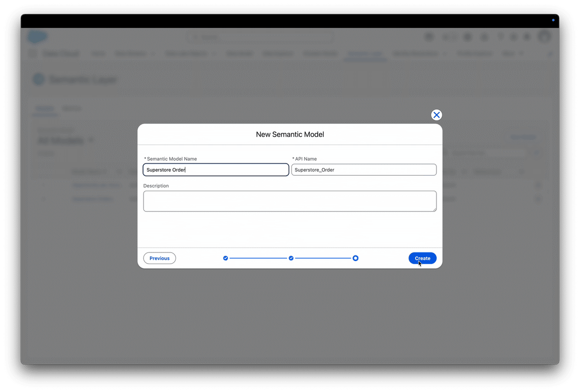Open the App Launcher waffle icon

33,54
